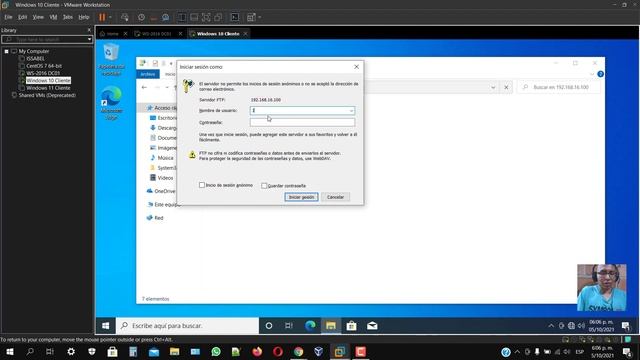This screenshot has height=360, width=640.
Task: Open VirtualBox cube icon in host taskbar
Action: point(319,351)
